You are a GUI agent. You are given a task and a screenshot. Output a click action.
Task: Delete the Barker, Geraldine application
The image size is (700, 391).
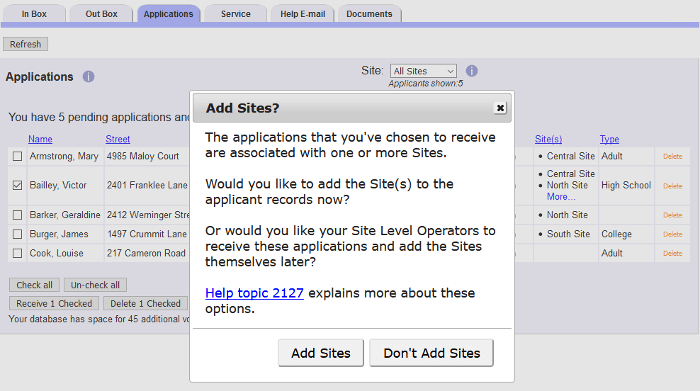point(672,215)
